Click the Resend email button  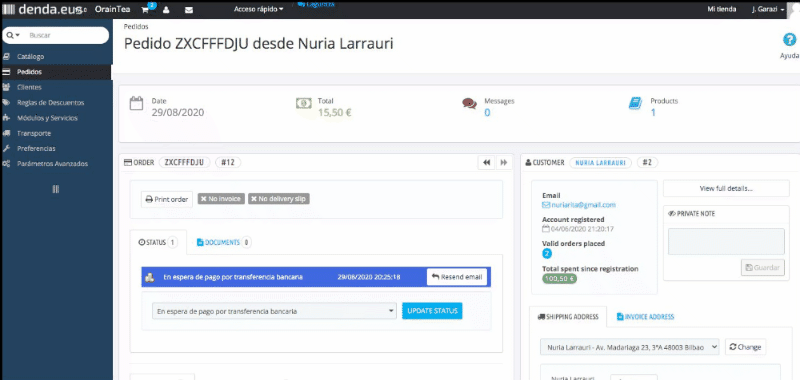tap(457, 277)
